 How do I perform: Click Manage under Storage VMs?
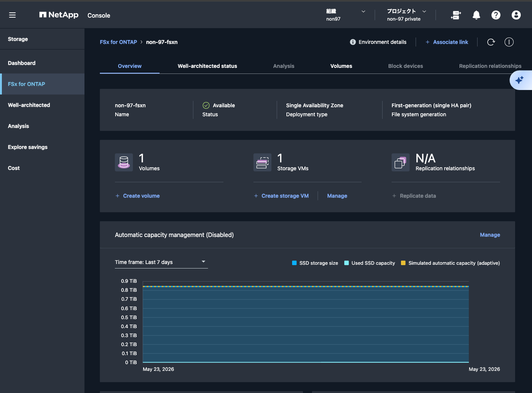(x=337, y=196)
